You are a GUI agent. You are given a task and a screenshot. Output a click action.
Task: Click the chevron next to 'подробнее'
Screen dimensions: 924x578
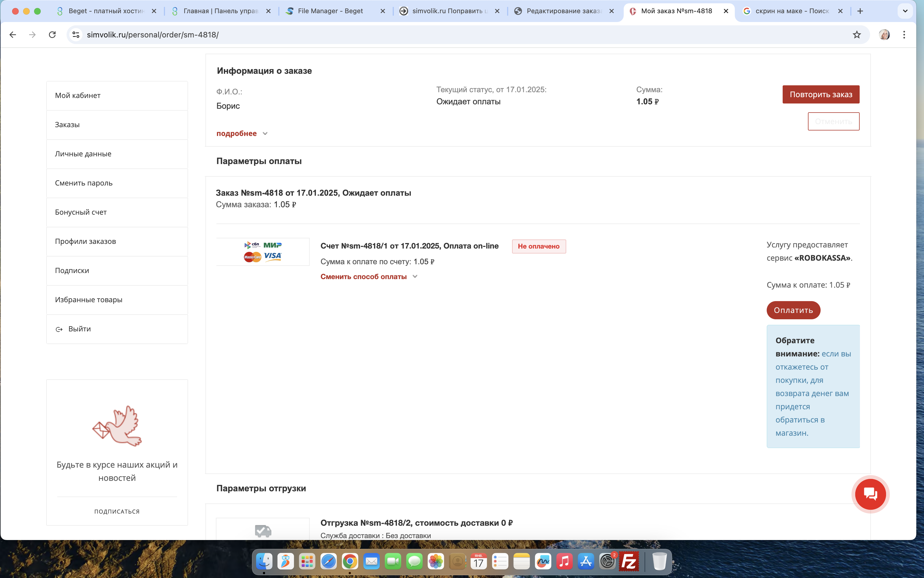pyautogui.click(x=265, y=134)
